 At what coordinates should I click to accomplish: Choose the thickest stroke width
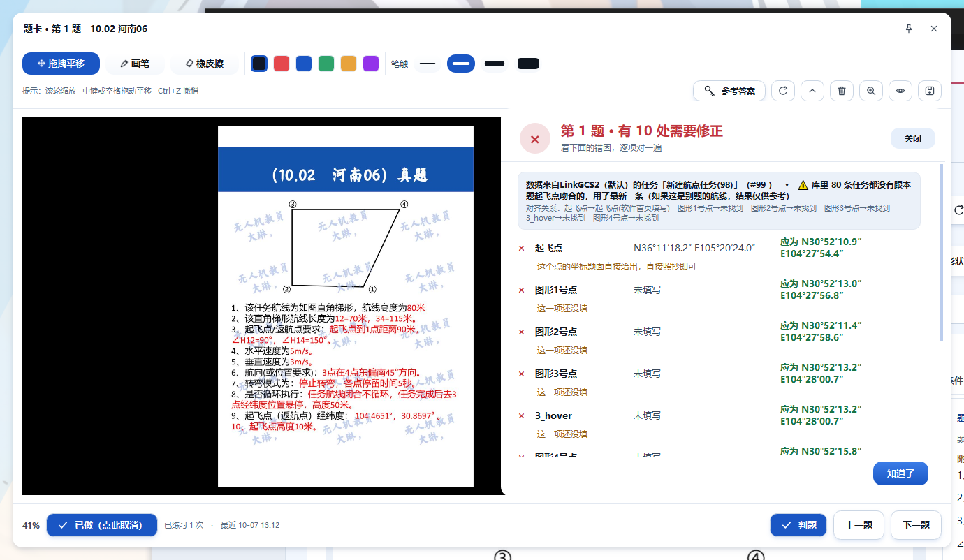[x=528, y=64]
